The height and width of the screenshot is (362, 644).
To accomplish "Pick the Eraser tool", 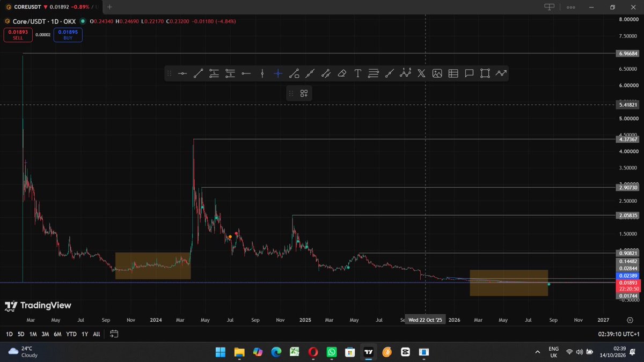I will (342, 73).
